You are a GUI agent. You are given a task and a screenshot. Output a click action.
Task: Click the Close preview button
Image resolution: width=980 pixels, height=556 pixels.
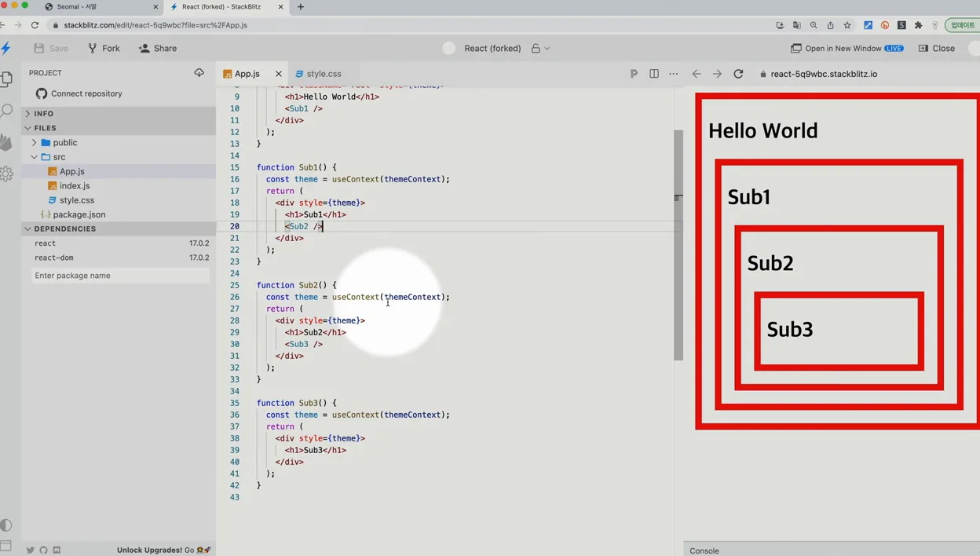pyautogui.click(x=937, y=48)
